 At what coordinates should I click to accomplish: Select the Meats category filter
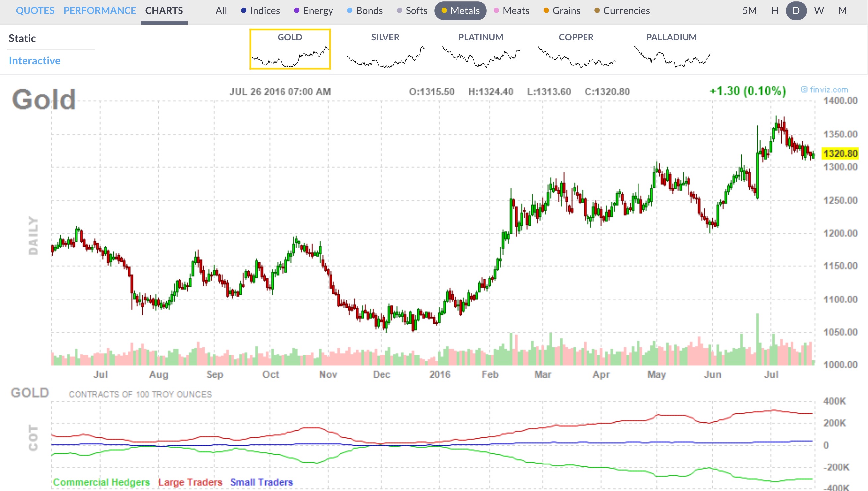(x=512, y=11)
